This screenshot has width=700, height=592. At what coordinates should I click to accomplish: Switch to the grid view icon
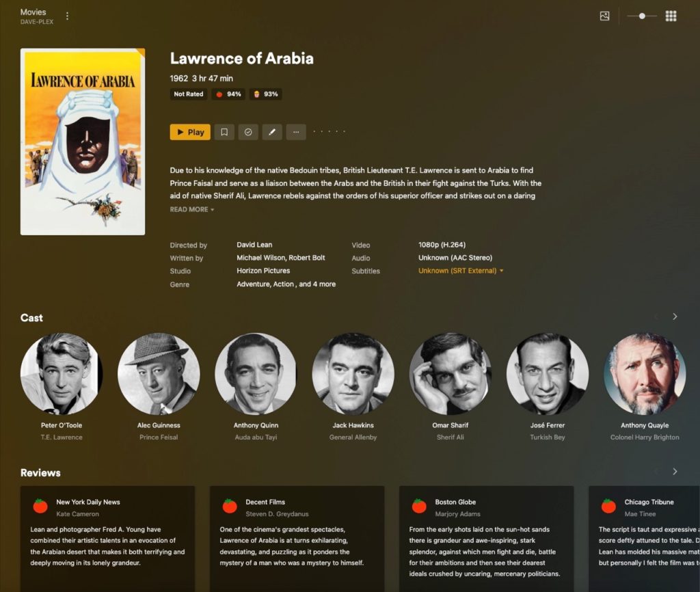coord(671,16)
